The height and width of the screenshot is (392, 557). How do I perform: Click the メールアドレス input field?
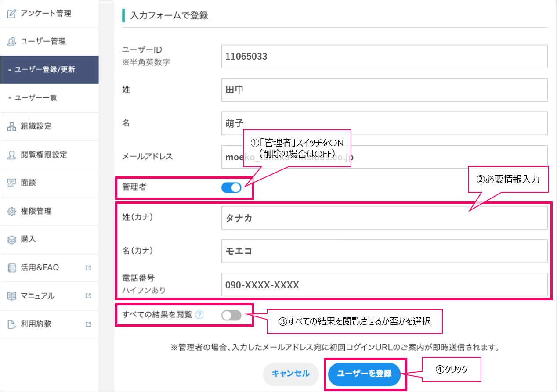pyautogui.click(x=384, y=157)
